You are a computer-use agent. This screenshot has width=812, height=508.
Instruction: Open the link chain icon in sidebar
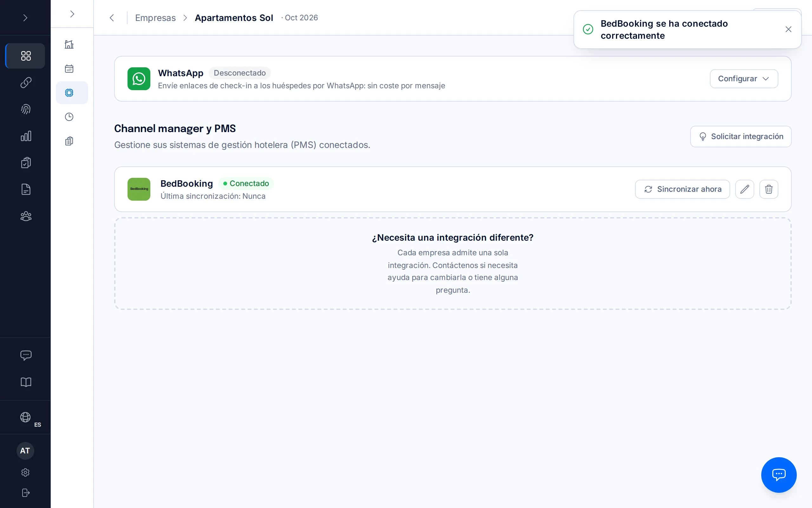pos(25,83)
